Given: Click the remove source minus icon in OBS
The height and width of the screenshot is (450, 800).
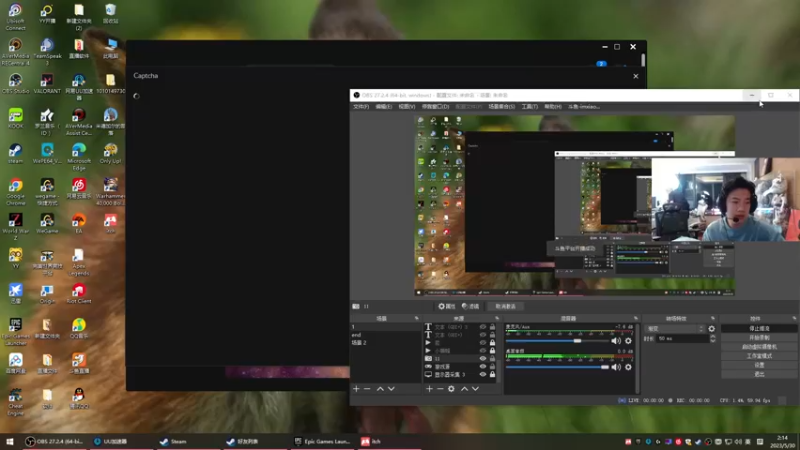Looking at the screenshot, I should [440, 389].
